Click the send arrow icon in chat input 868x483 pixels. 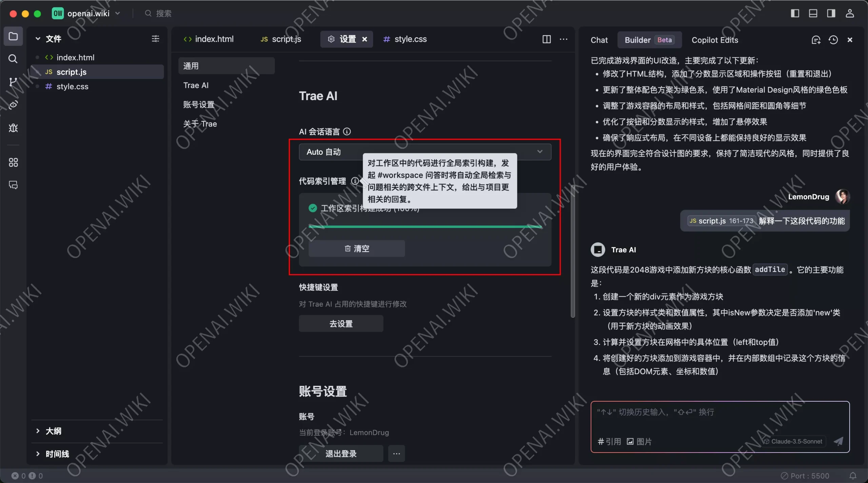[838, 441]
